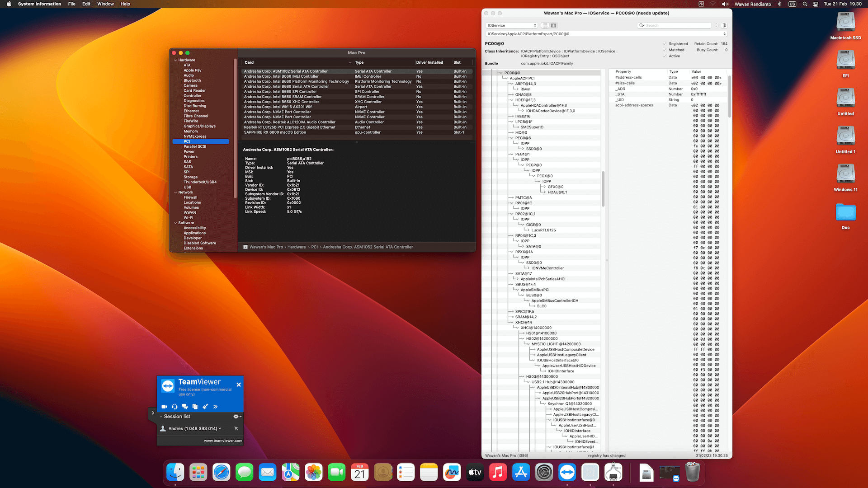
Task: Select SAPPHIRE RX 6800 macOS Edition row
Action: pos(357,132)
